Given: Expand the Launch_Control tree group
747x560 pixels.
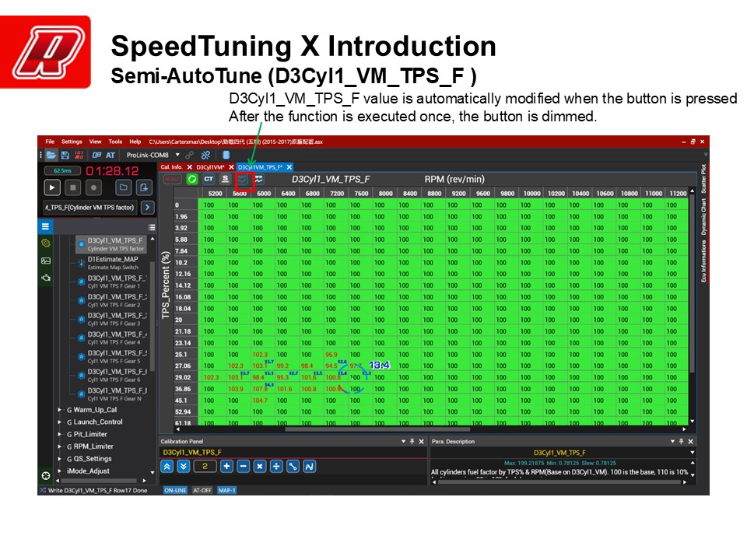Looking at the screenshot, I should [x=59, y=422].
